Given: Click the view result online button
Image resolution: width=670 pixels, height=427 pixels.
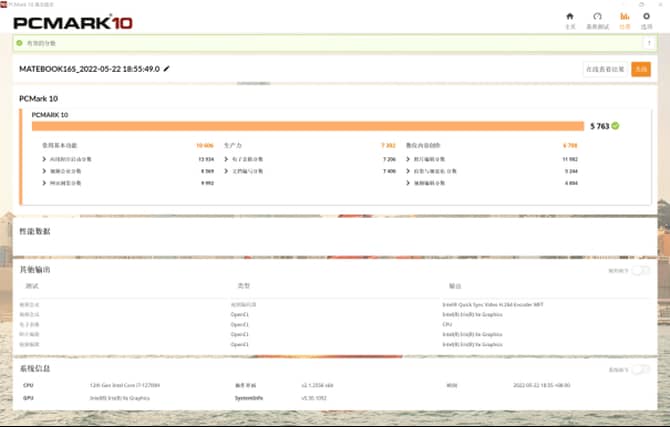Looking at the screenshot, I should [x=605, y=69].
